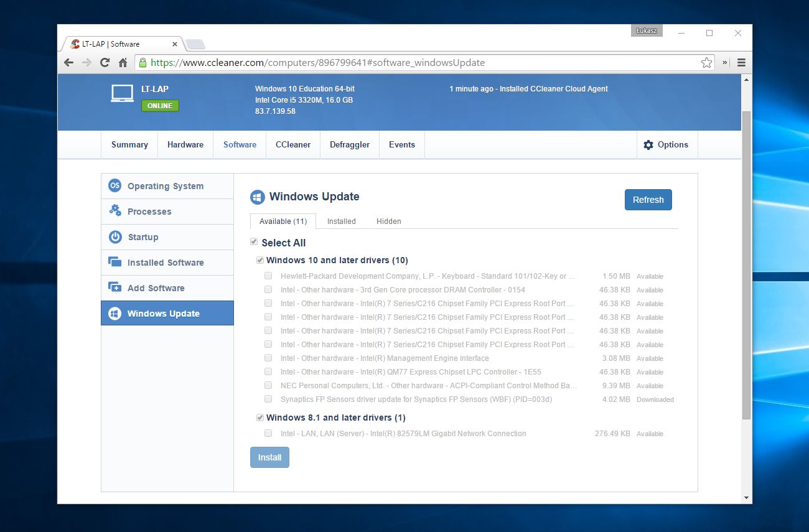Check the Intel Management Engine Interface update
809x532 pixels.
268,358
